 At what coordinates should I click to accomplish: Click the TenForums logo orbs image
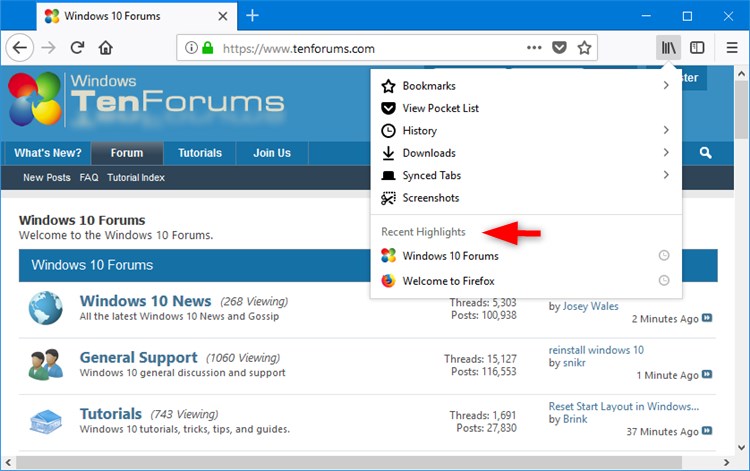click(x=34, y=99)
